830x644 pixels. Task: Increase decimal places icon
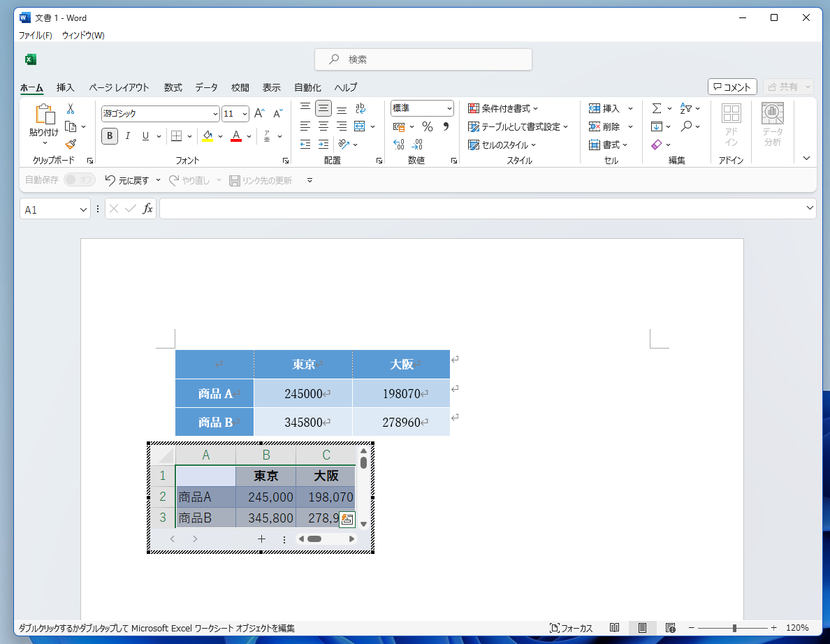399,144
